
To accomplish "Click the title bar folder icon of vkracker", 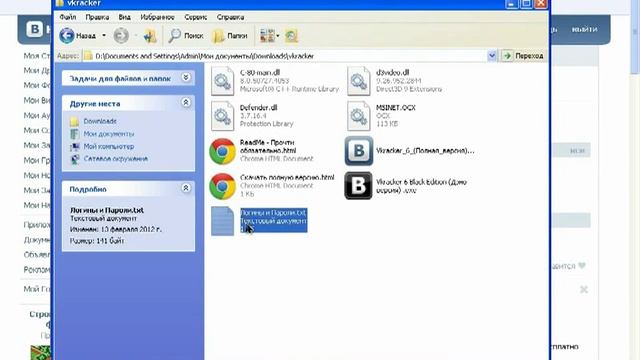I will [60, 3].
